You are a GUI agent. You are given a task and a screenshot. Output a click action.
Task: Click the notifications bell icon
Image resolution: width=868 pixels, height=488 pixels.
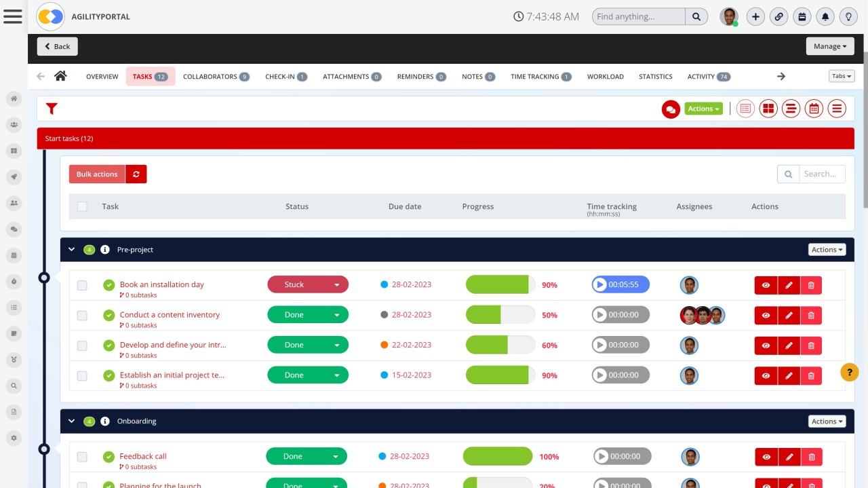tap(825, 17)
